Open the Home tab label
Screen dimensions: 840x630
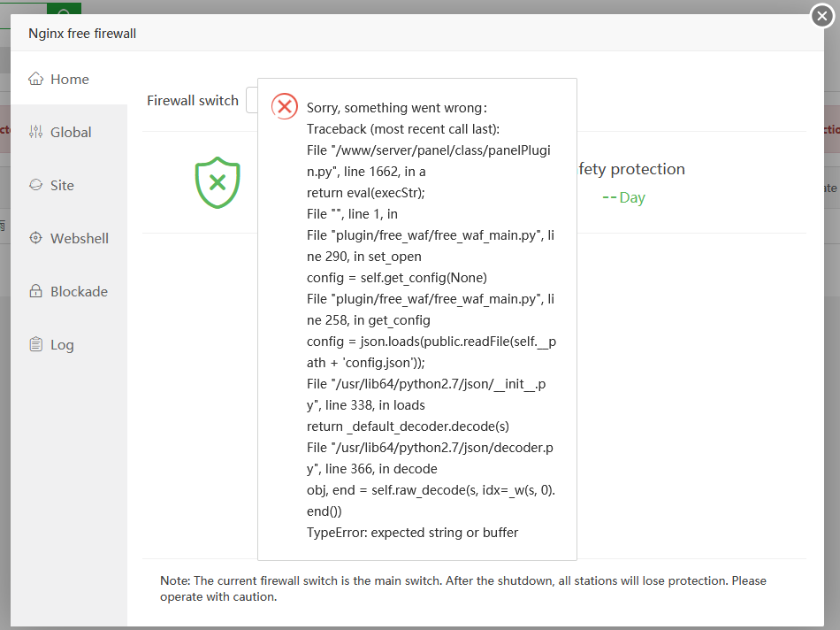[70, 80]
